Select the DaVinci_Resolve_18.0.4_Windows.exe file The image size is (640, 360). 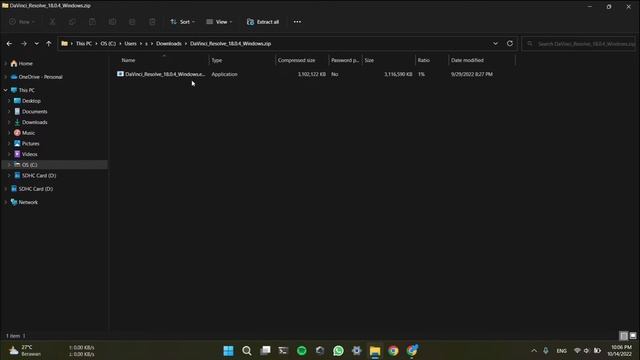161,74
